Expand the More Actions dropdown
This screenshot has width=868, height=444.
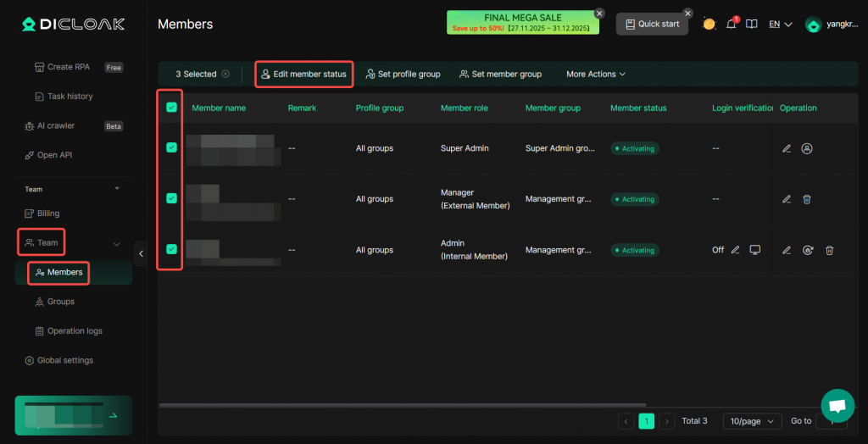595,75
